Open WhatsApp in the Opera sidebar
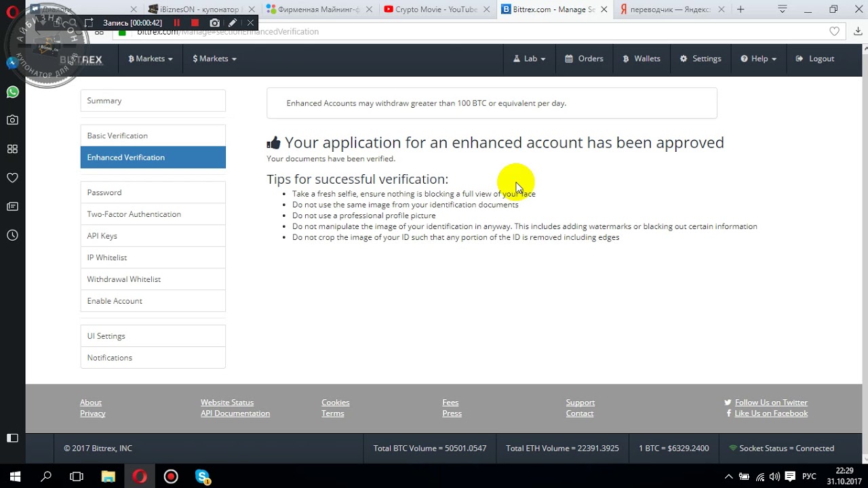 tap(12, 91)
